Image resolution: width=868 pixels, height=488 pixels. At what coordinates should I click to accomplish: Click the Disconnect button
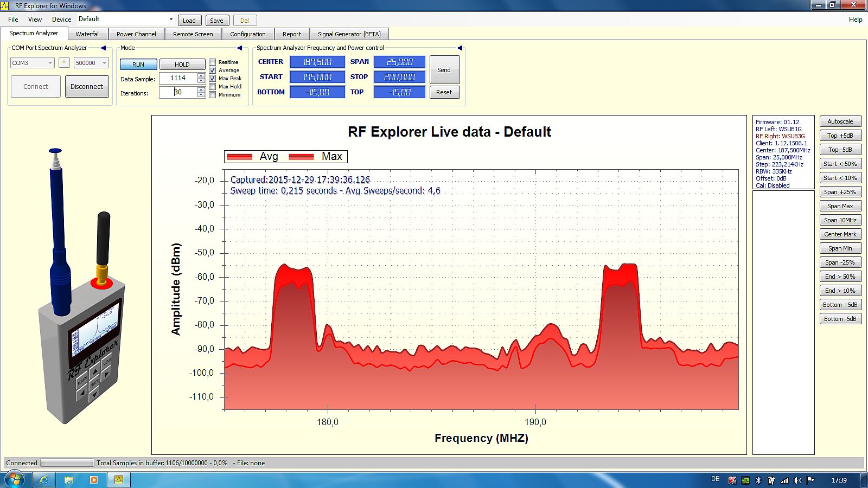tap(87, 87)
